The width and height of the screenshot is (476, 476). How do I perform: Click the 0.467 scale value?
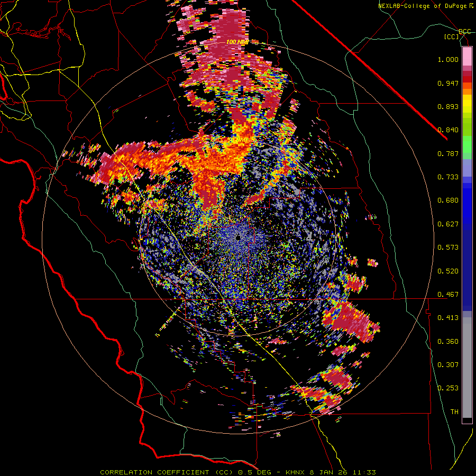pyautogui.click(x=448, y=295)
